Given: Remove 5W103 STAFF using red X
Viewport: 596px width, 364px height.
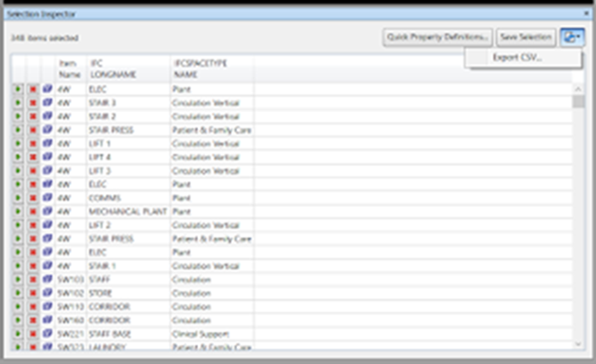Looking at the screenshot, I should point(33,280).
